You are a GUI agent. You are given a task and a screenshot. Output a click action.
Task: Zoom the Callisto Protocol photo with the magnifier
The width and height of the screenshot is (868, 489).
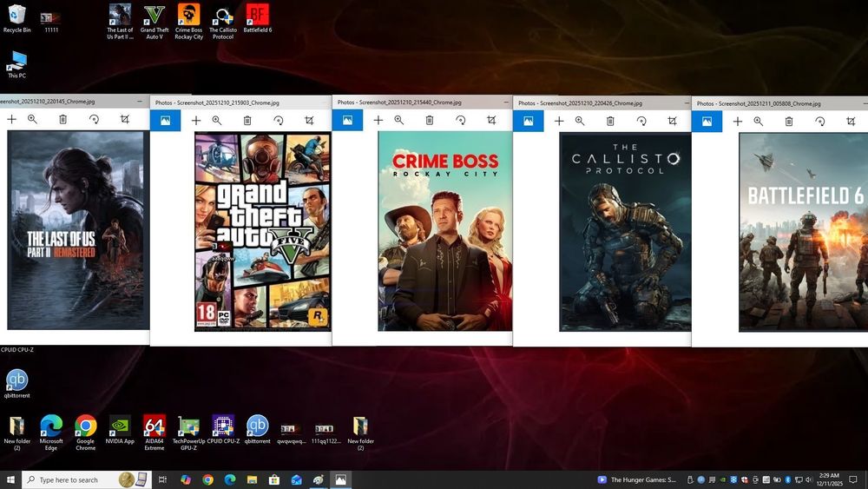[580, 122]
